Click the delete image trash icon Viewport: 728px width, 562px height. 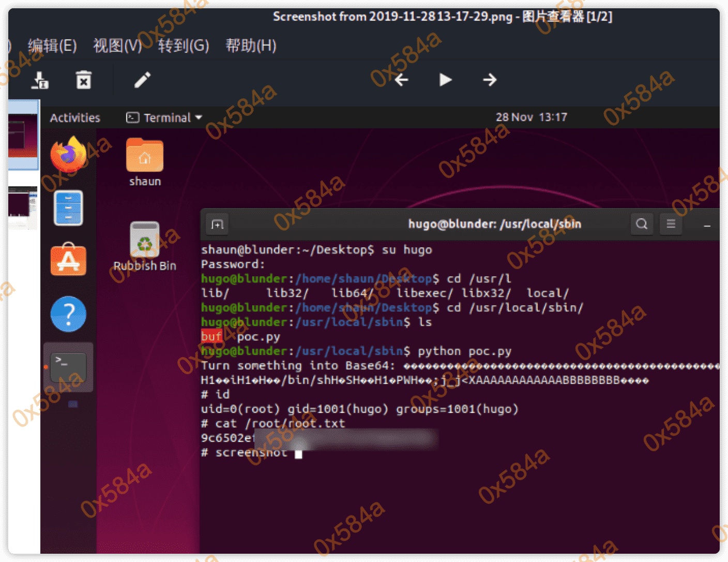[84, 80]
